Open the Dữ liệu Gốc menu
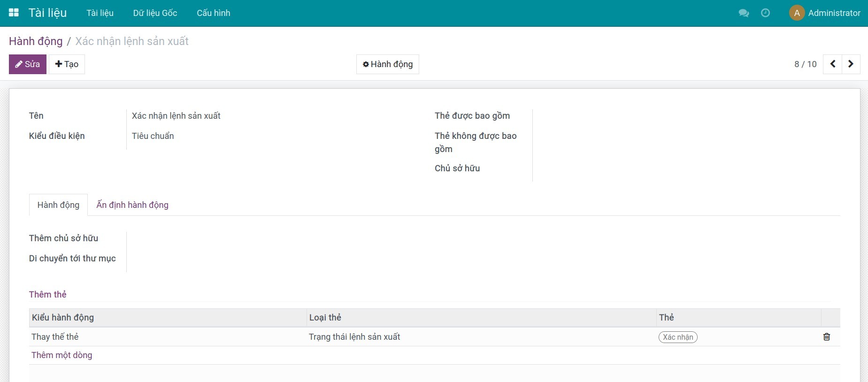The image size is (868, 382). [x=155, y=13]
